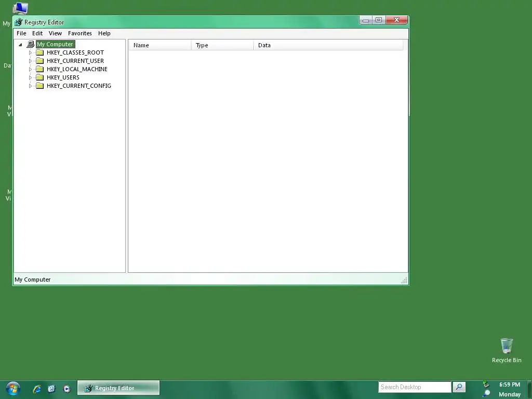Minimize the Registry Editor window
Screen dimensions: 532x399
366,20
